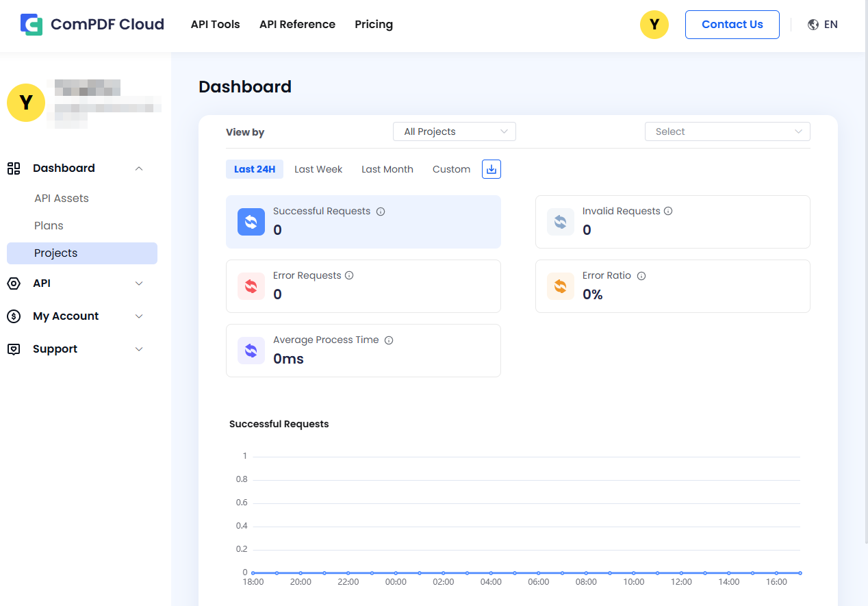Click the Support shield icon
868x606 pixels.
click(14, 349)
